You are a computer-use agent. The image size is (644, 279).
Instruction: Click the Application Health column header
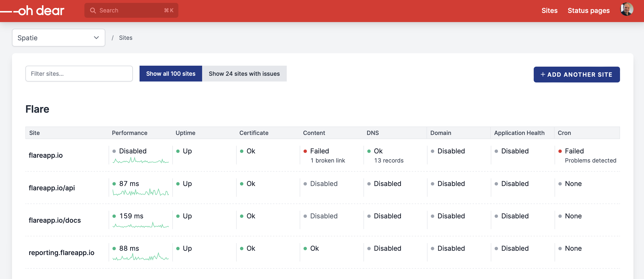pyautogui.click(x=519, y=133)
